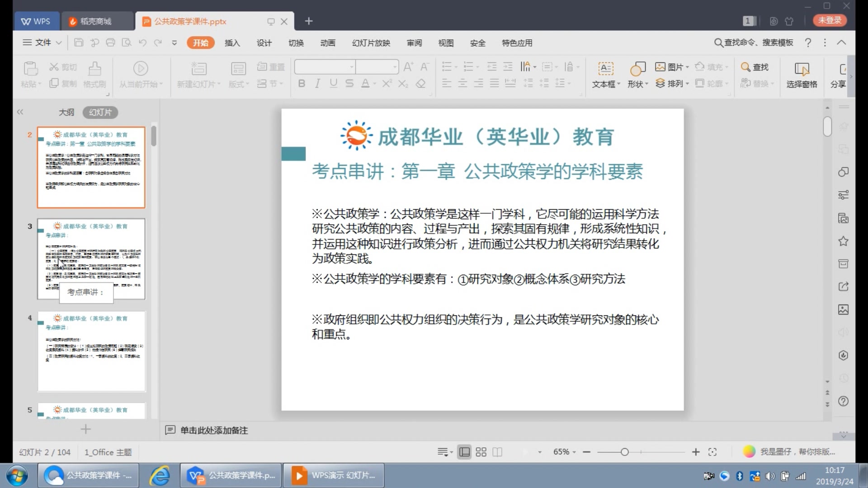The image size is (868, 488).
Task: Click the Print icon in quick toolbar
Action: pos(110,42)
